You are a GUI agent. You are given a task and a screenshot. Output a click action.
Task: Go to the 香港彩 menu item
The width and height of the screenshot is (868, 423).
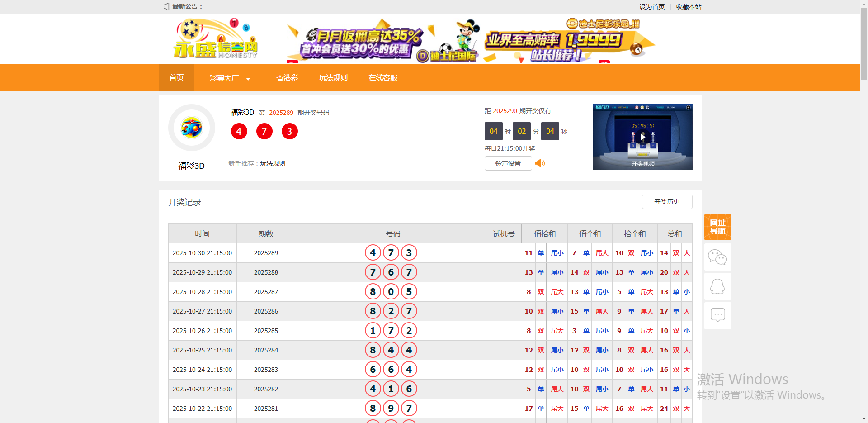pyautogui.click(x=287, y=78)
